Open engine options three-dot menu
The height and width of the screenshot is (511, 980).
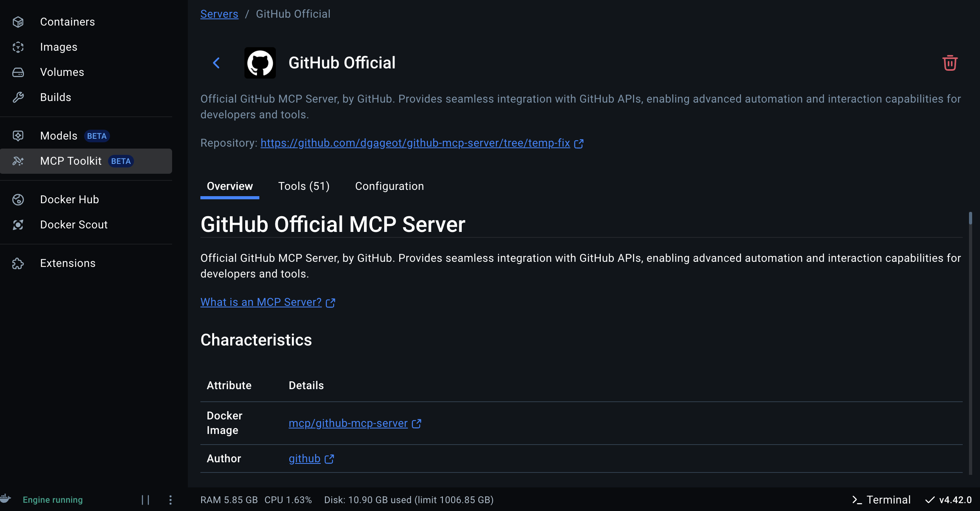click(x=170, y=500)
